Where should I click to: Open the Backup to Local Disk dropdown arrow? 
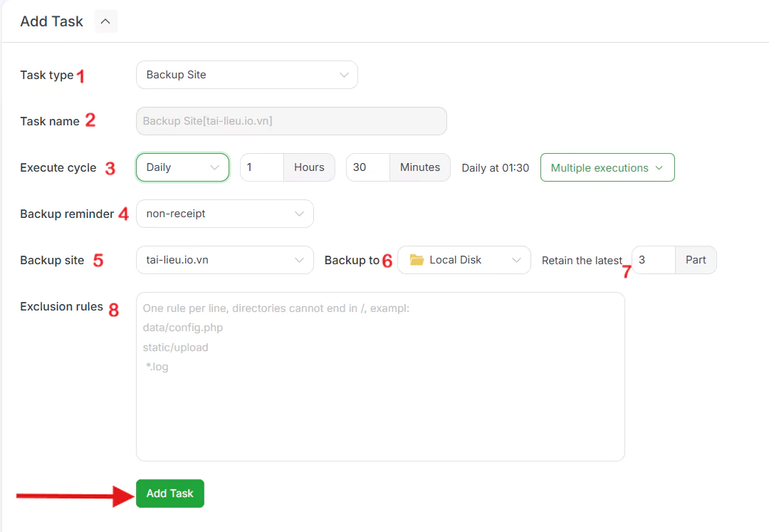point(516,260)
